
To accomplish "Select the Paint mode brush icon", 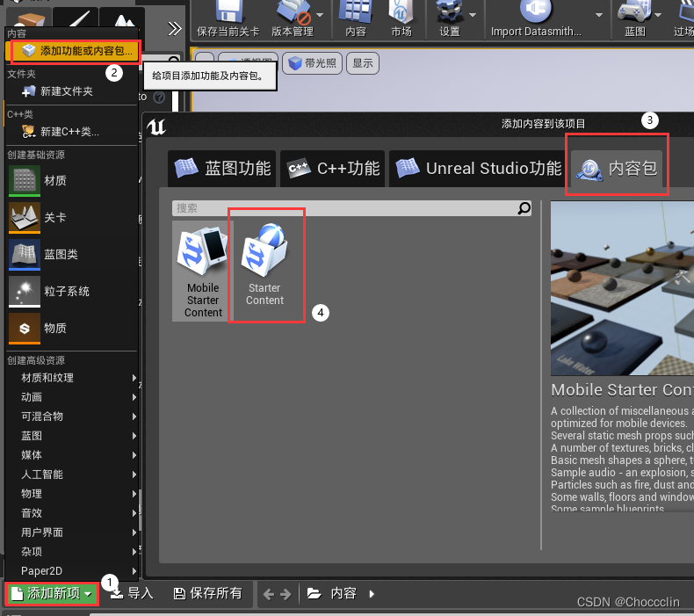I will (76, 18).
